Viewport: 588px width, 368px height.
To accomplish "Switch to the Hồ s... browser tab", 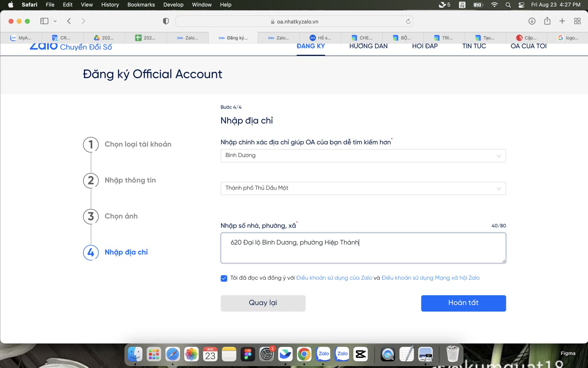I will tap(320, 38).
